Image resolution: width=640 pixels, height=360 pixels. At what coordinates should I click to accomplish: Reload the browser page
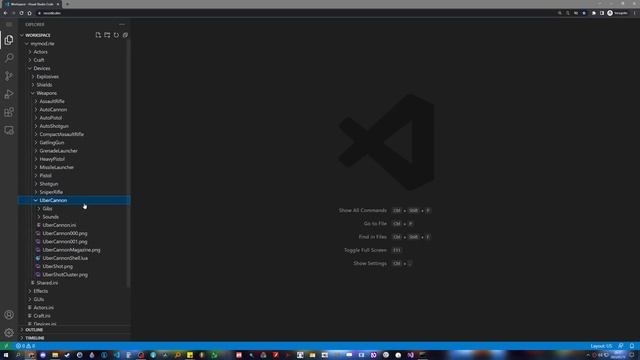21,13
